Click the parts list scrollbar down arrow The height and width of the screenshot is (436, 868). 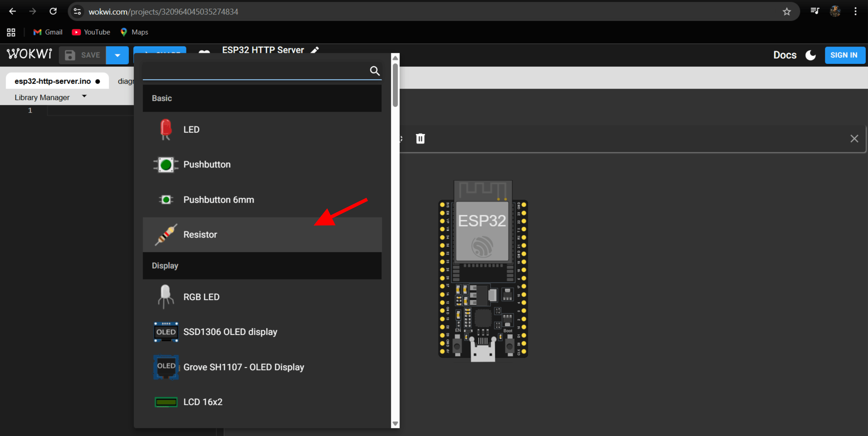pyautogui.click(x=395, y=424)
